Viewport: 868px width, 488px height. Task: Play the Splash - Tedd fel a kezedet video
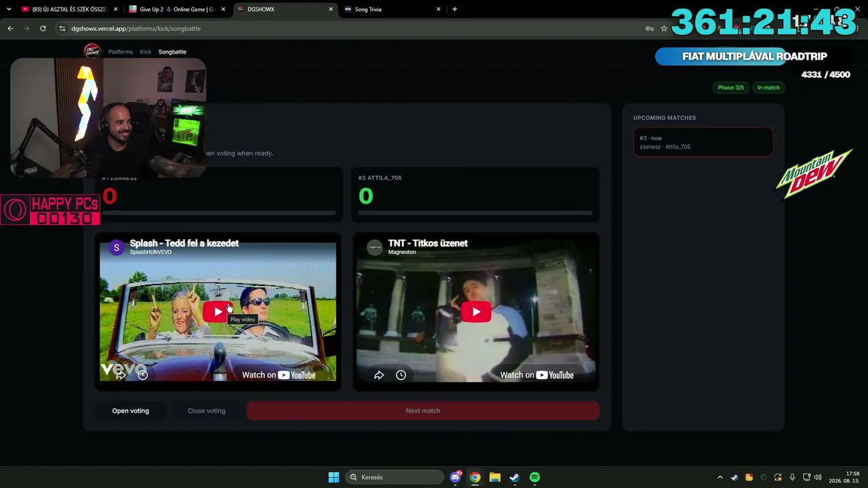pos(217,312)
